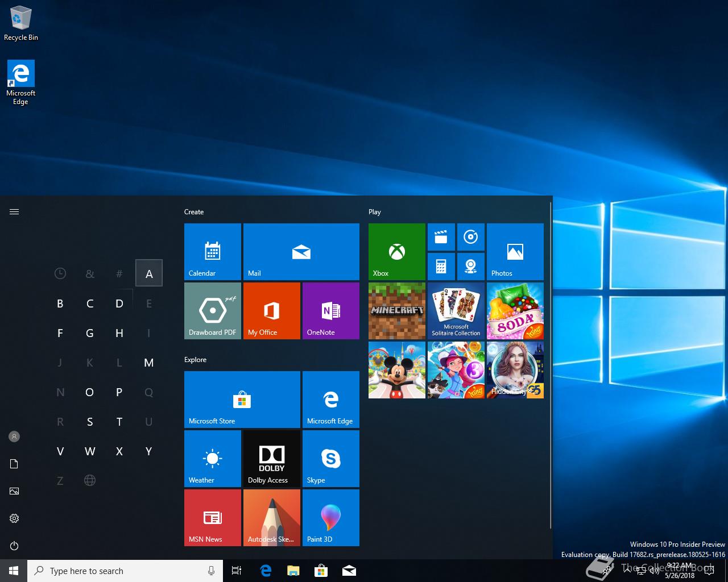The height and width of the screenshot is (582, 728).
Task: Open the OneNote tile
Action: click(x=331, y=311)
